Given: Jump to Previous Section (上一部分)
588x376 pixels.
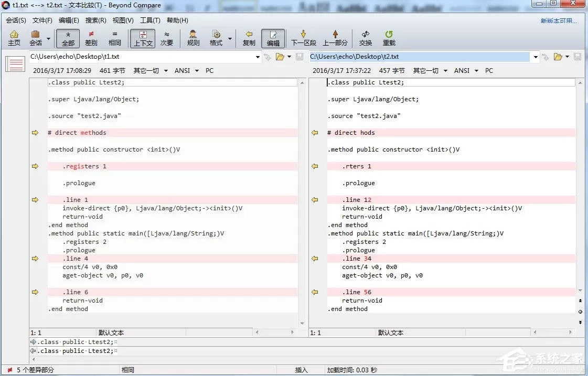Looking at the screenshot, I should click(335, 39).
